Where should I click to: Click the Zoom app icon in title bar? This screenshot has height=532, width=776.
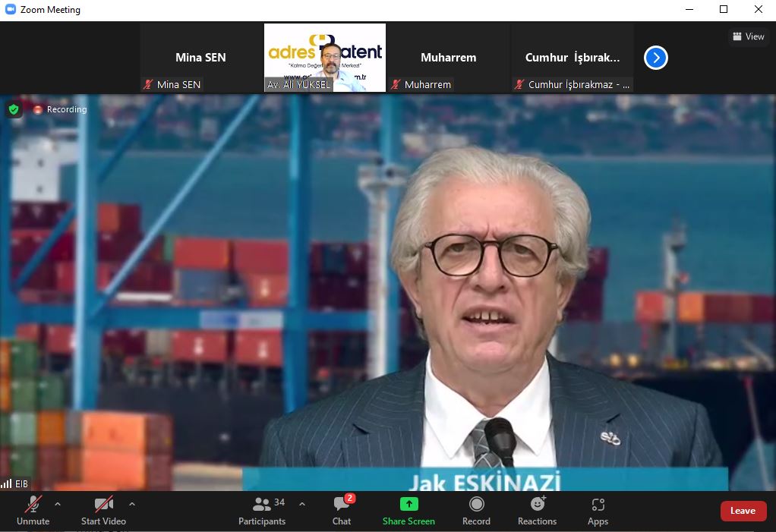(10, 9)
